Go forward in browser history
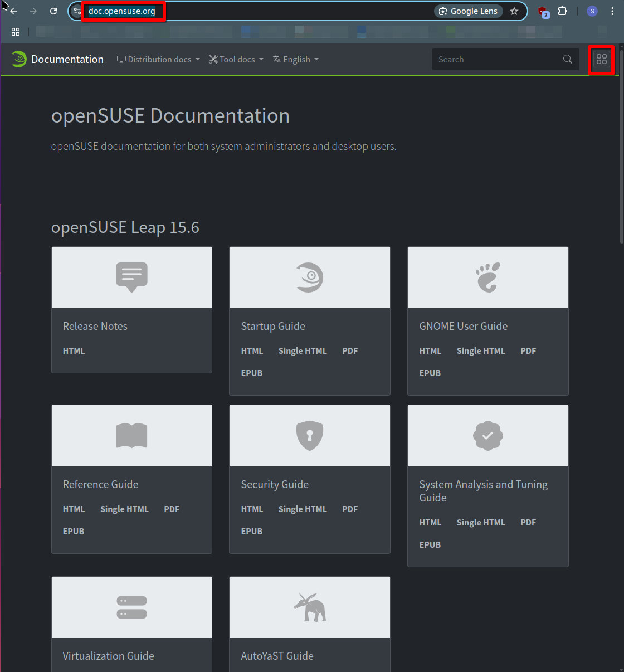This screenshot has height=672, width=624. [33, 11]
